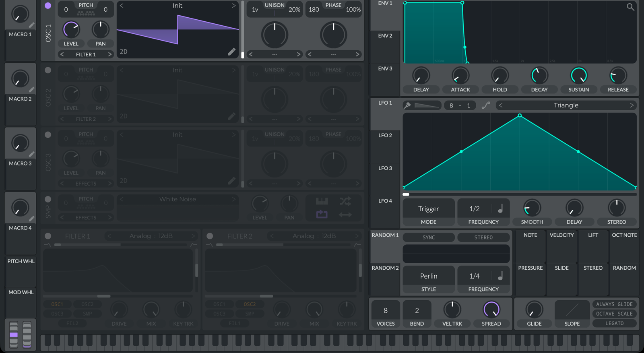Click the Random 1 frequency note icon
Viewport: 644px width, 353px height.
click(x=500, y=276)
